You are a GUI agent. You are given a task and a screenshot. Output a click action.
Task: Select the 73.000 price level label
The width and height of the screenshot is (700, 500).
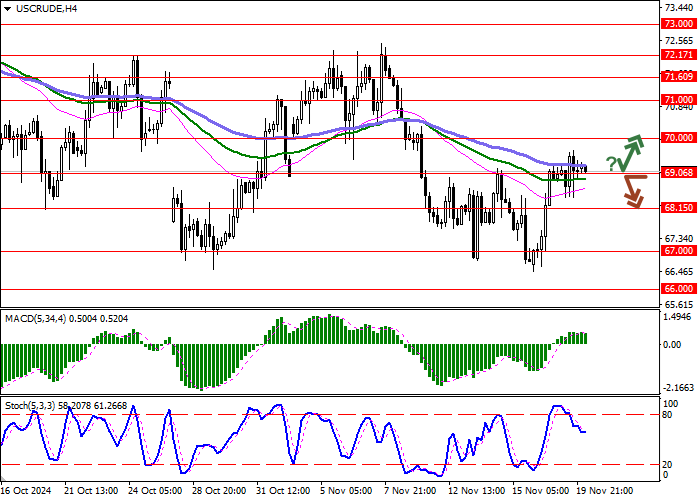point(679,24)
